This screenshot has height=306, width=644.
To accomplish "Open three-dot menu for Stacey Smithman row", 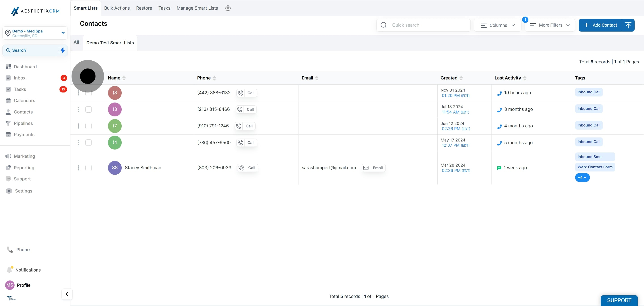I will [x=78, y=168].
